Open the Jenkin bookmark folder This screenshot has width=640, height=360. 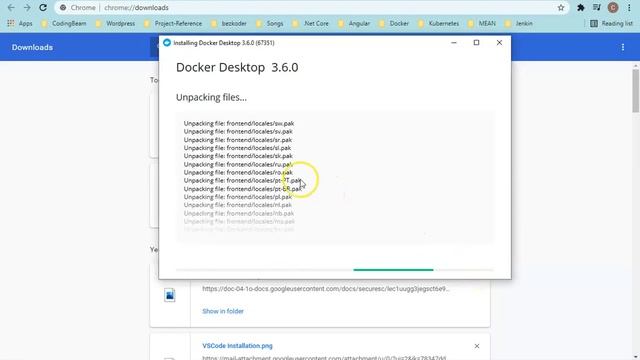tap(519, 24)
